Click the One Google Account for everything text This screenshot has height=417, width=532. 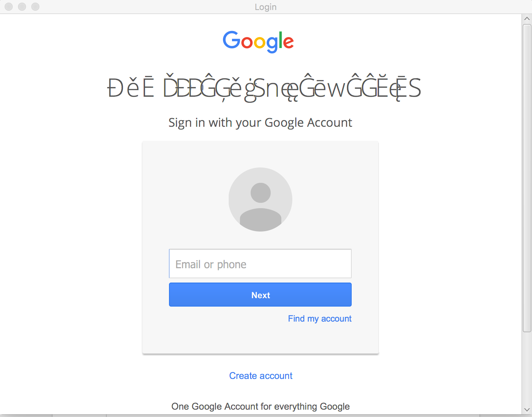[260, 406]
